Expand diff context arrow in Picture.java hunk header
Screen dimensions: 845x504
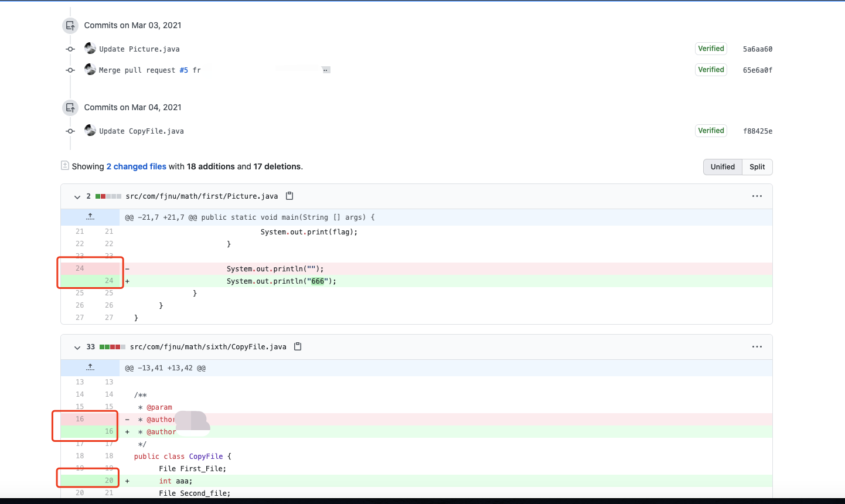[x=90, y=217]
